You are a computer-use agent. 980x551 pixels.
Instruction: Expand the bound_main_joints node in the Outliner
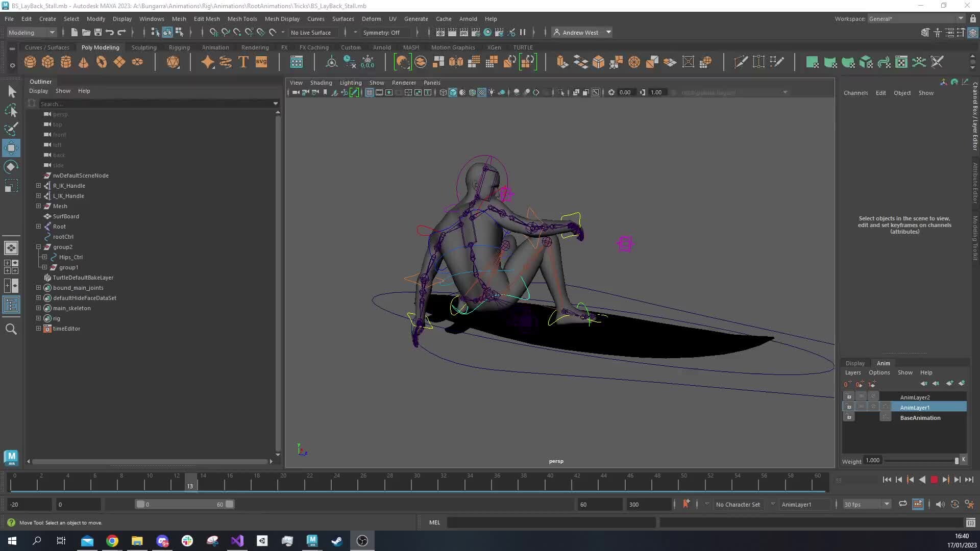(x=38, y=288)
